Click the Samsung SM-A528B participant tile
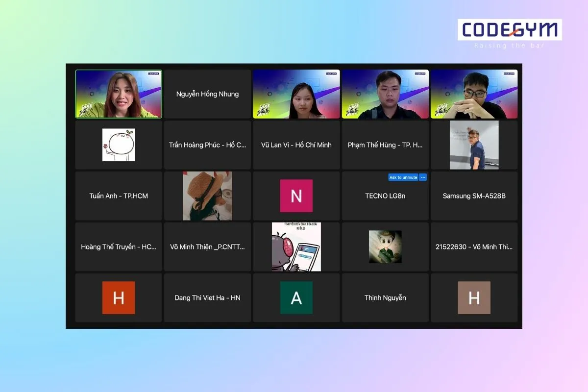The width and height of the screenshot is (588, 392). pos(474,196)
